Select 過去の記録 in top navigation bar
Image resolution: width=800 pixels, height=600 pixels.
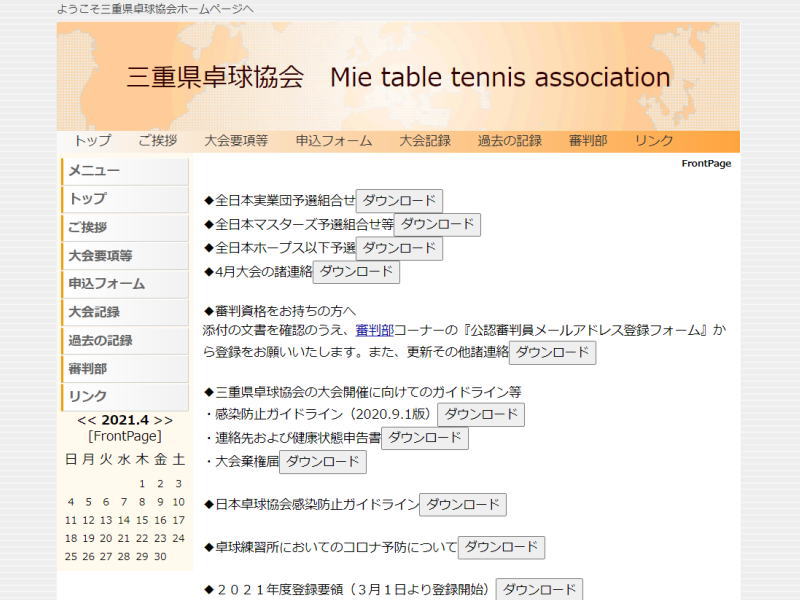[509, 141]
